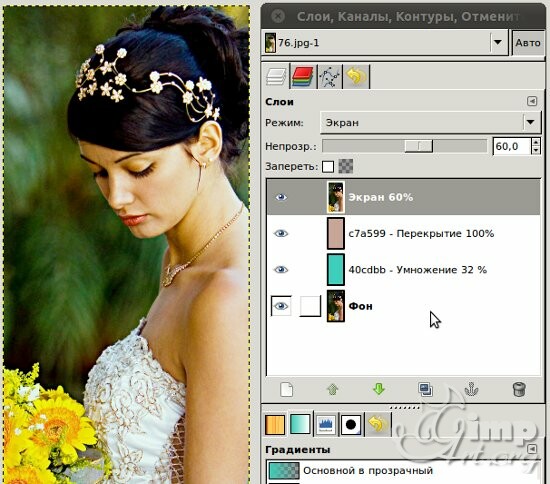Duplicate the selected layer
The width and height of the screenshot is (550, 484).
(425, 389)
